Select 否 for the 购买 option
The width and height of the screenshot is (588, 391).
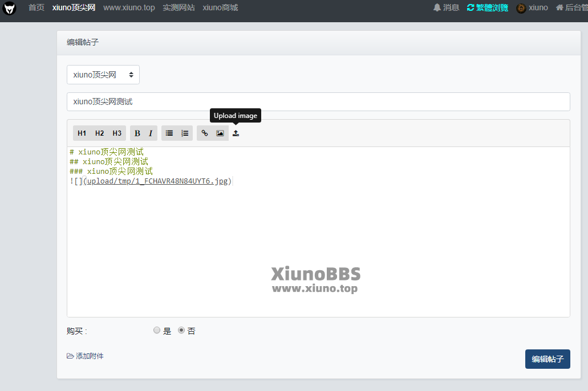[181, 330]
